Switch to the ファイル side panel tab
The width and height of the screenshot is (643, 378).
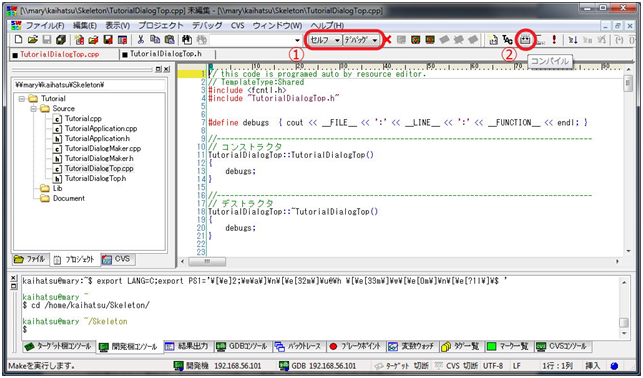coord(30,260)
